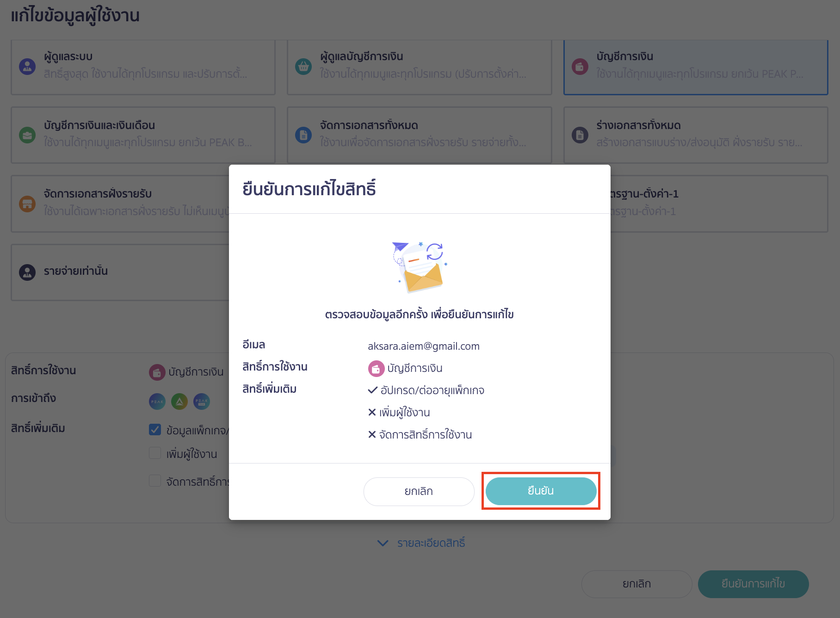Select the ร่างเอกสารทั้งหมด role card
This screenshot has width=840, height=618.
point(695,135)
